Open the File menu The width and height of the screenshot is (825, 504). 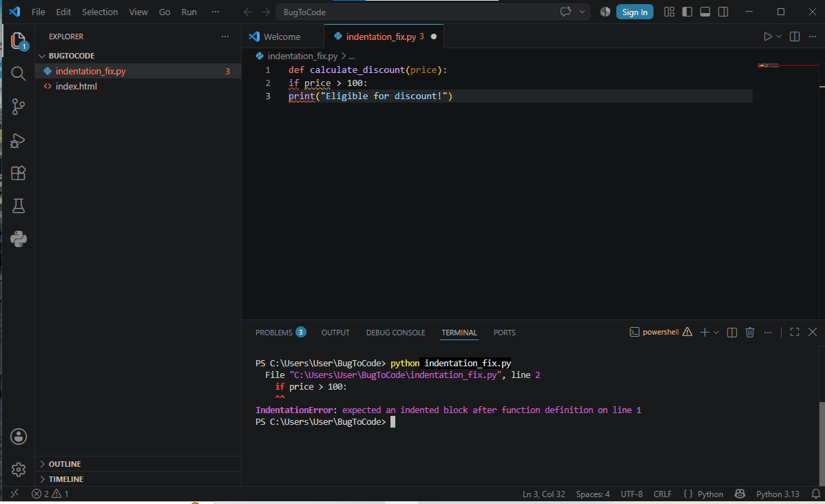39,12
